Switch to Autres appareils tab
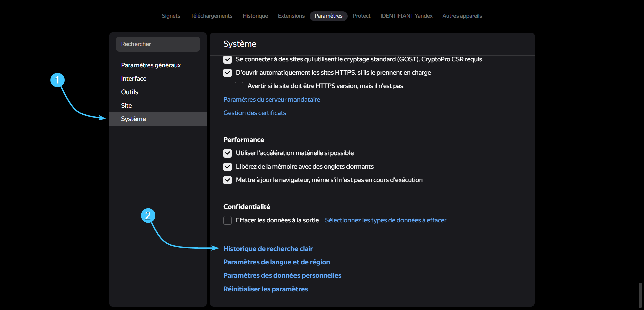Screen dimensions: 644x310 click(462, 16)
